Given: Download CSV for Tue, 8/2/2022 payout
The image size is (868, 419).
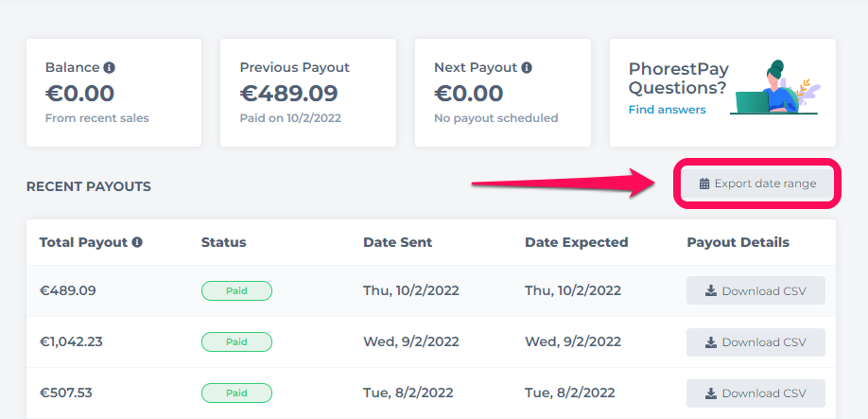Looking at the screenshot, I should [x=755, y=393].
